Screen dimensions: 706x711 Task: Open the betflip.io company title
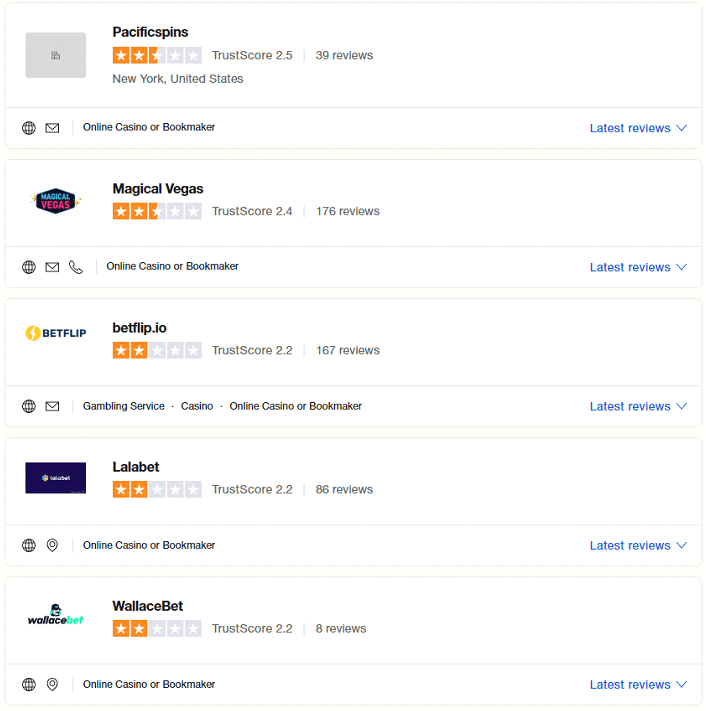coord(139,328)
